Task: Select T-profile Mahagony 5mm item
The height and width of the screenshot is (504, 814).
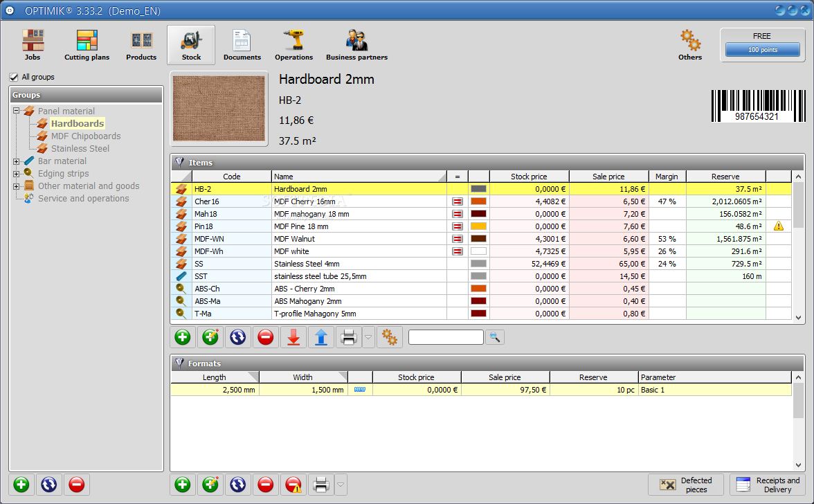Action: coord(481,314)
